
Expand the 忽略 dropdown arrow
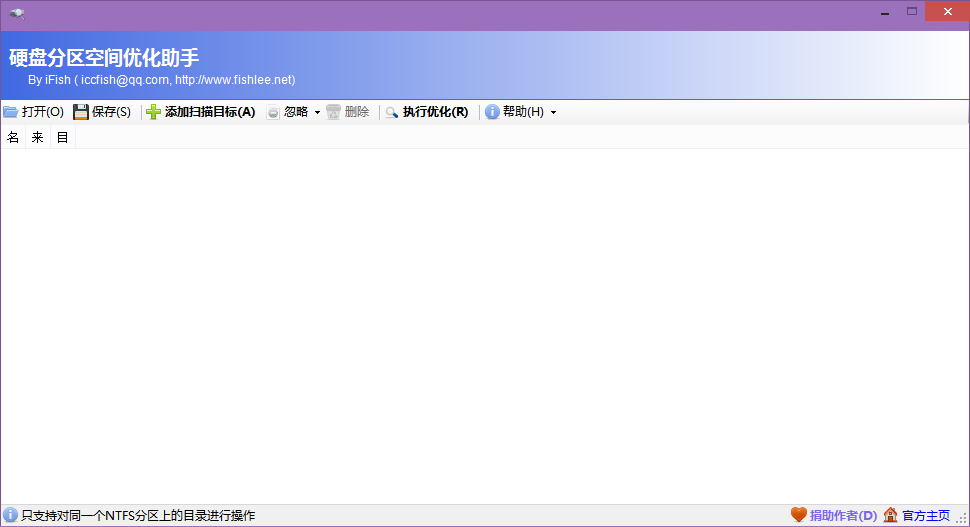coord(317,113)
